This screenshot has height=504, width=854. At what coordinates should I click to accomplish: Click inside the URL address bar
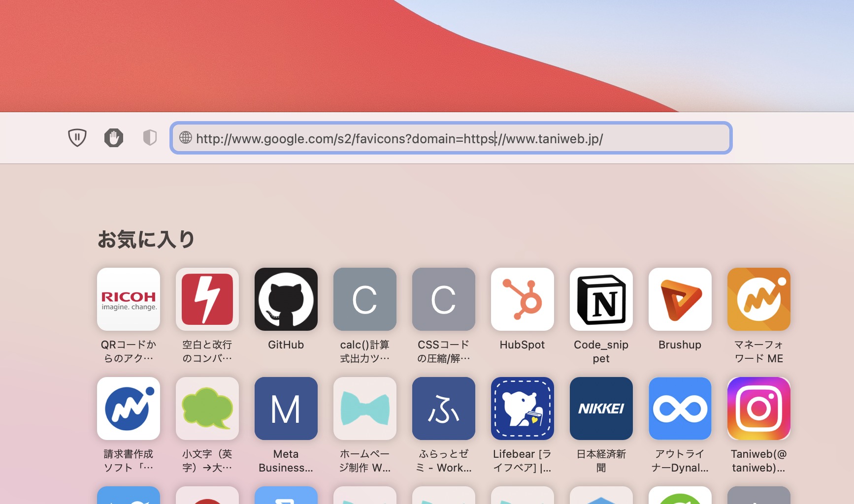click(443, 138)
